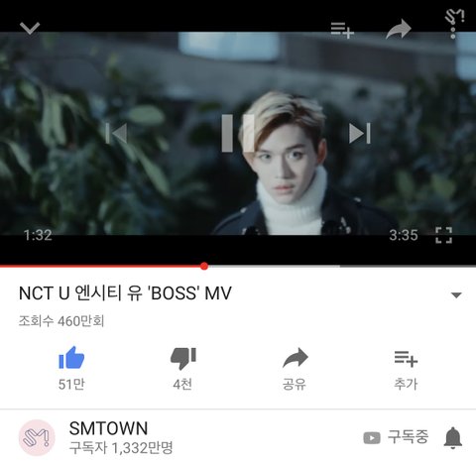Minimize the video player with the down chevron
Viewport: 476px width, 465px height.
coord(30,29)
